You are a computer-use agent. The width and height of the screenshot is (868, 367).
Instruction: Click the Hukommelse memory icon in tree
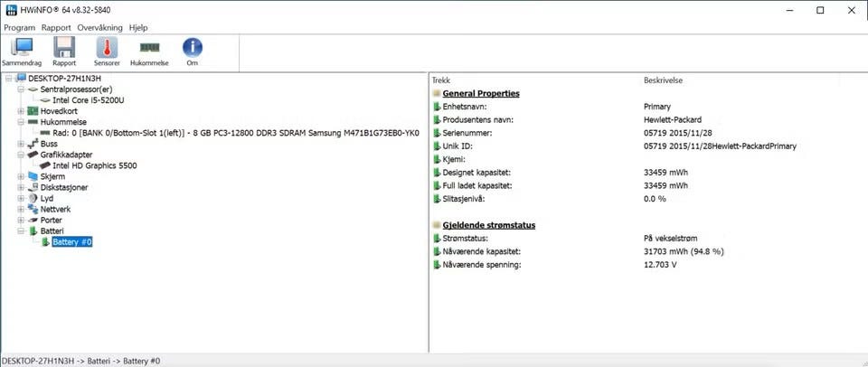(33, 122)
